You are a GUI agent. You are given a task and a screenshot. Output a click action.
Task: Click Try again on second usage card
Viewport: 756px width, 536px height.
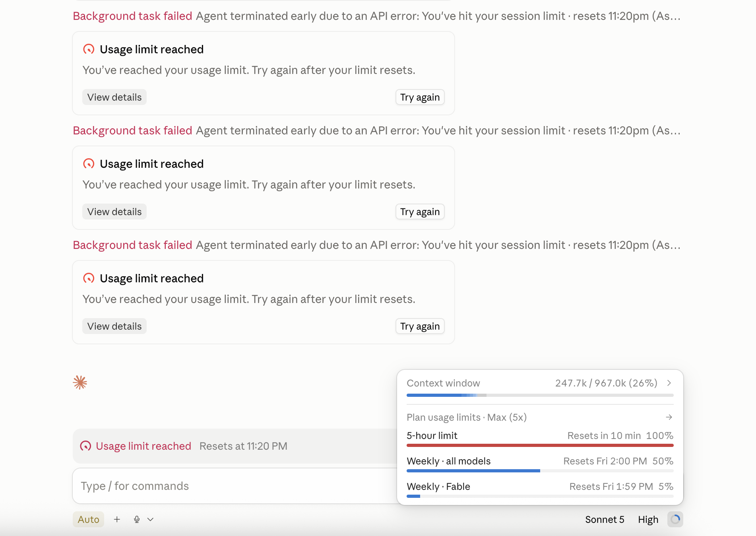click(x=420, y=212)
